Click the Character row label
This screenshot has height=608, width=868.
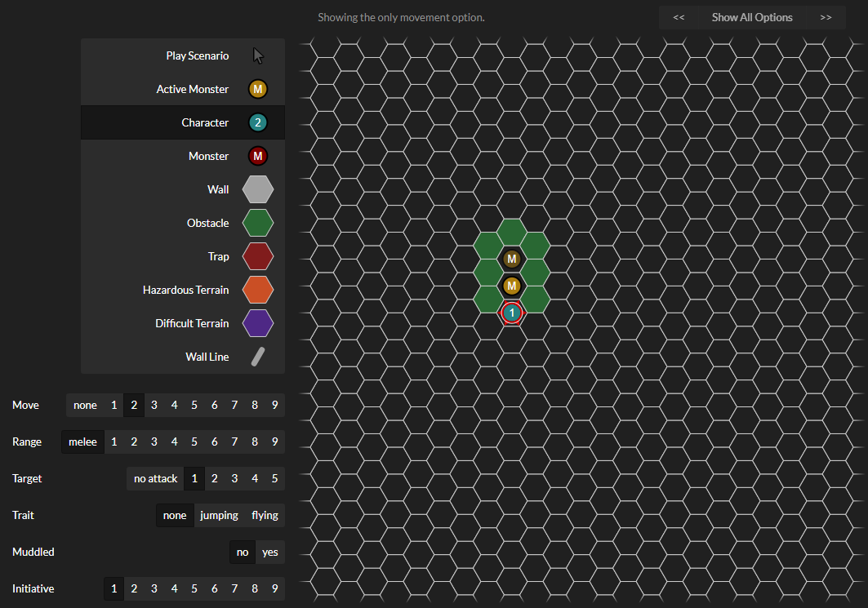(x=205, y=122)
